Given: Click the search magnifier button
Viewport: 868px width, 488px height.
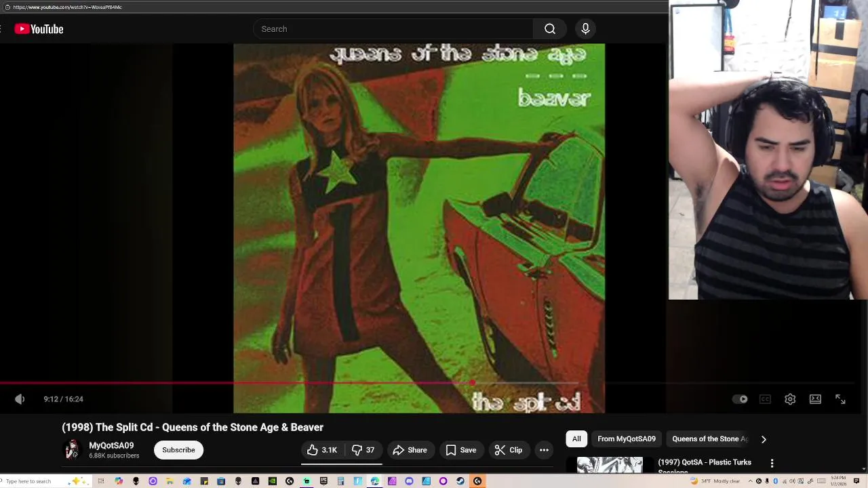Looking at the screenshot, I should (550, 29).
